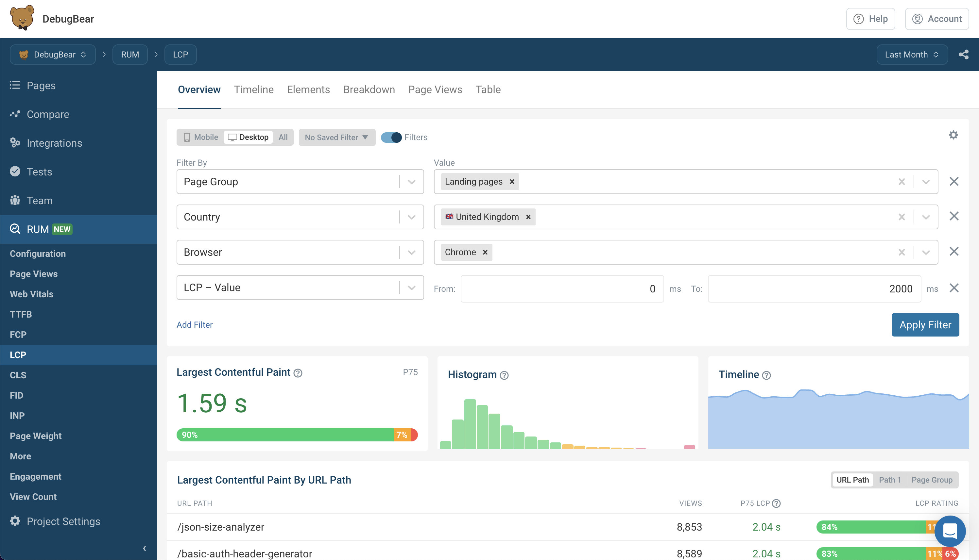
Task: Clear all Page Group values
Action: point(902,182)
